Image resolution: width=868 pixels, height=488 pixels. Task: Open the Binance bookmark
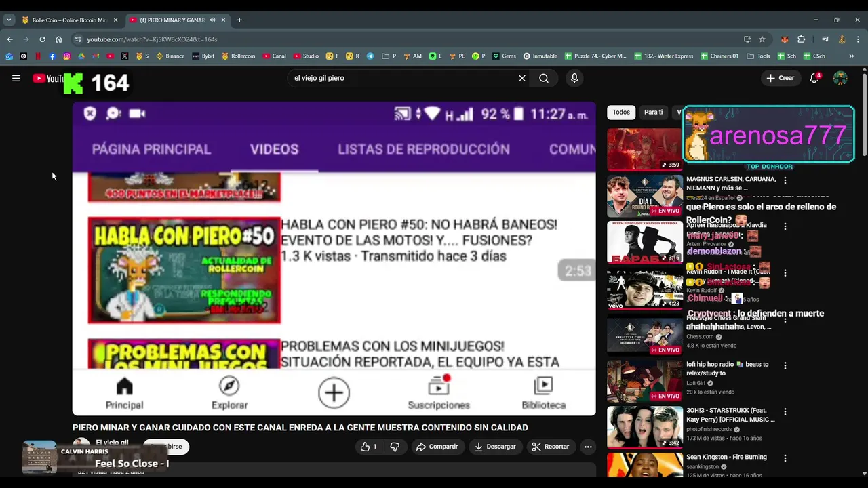tap(170, 56)
